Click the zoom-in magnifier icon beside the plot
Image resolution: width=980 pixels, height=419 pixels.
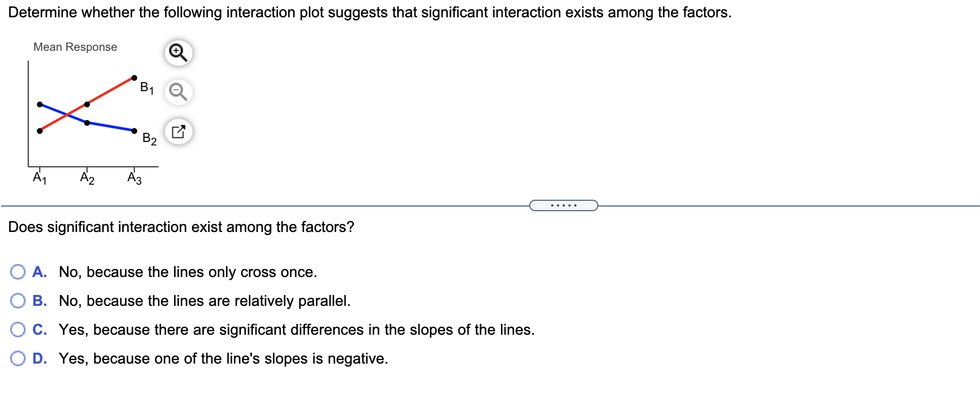(178, 53)
